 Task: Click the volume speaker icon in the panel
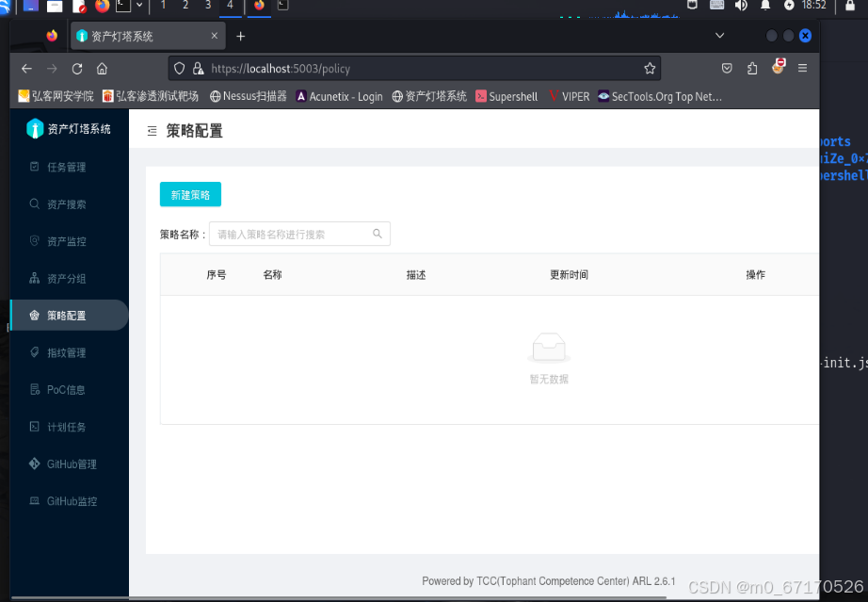point(741,6)
